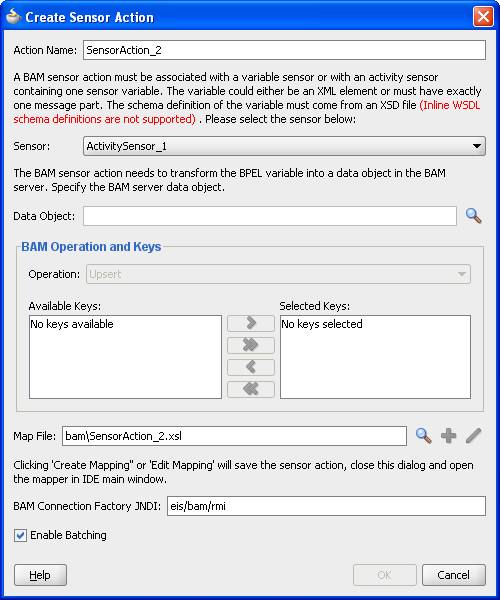Move all keys right with double arrow
The image size is (500, 600).
(251, 345)
